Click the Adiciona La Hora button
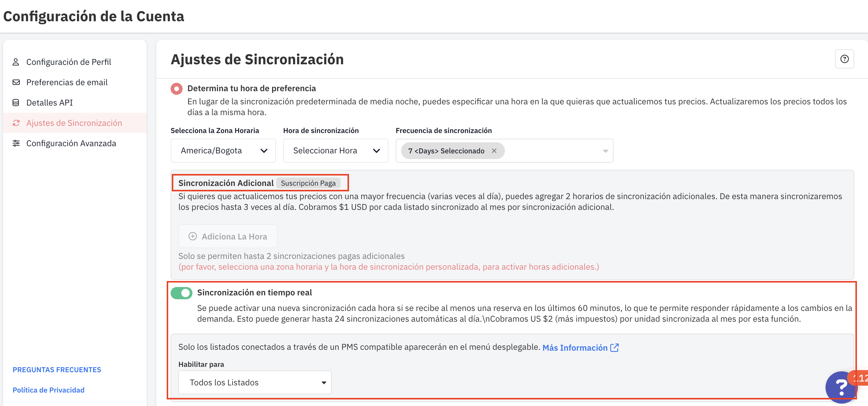The image size is (868, 406). click(228, 237)
